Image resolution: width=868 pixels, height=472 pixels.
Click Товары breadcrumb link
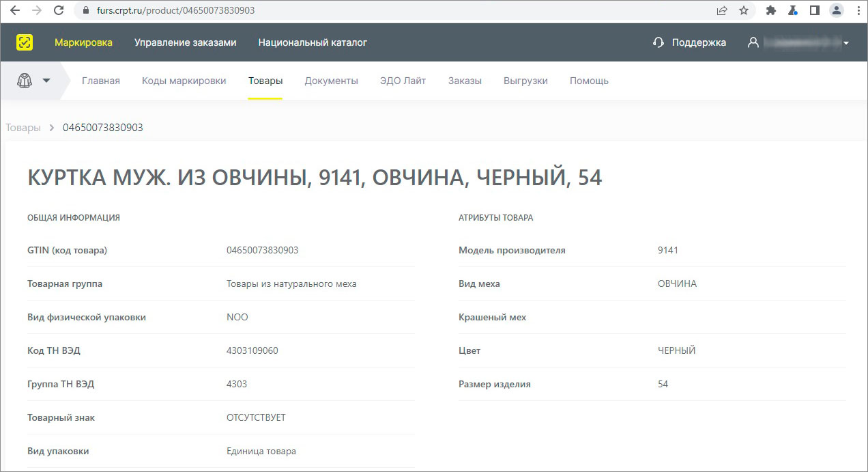(23, 128)
